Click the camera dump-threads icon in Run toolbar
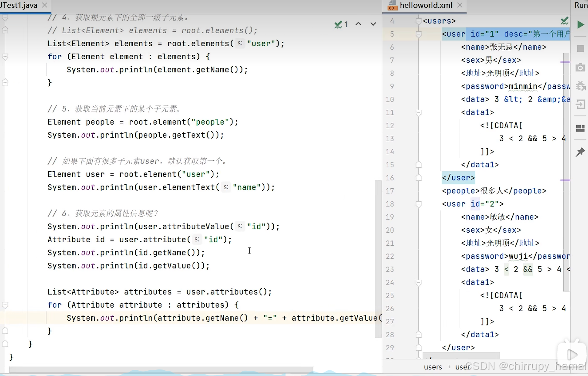The height and width of the screenshot is (376, 588). tap(580, 68)
